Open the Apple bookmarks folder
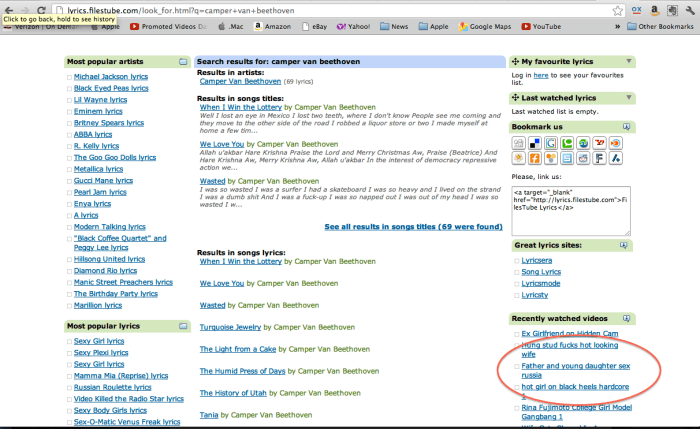The width and height of the screenshot is (700, 429). tap(433, 26)
